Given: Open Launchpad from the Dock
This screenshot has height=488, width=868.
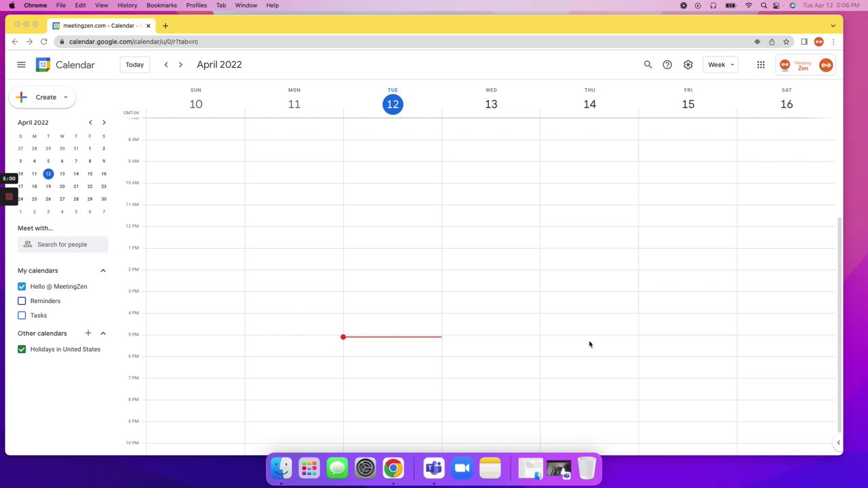Looking at the screenshot, I should 309,468.
